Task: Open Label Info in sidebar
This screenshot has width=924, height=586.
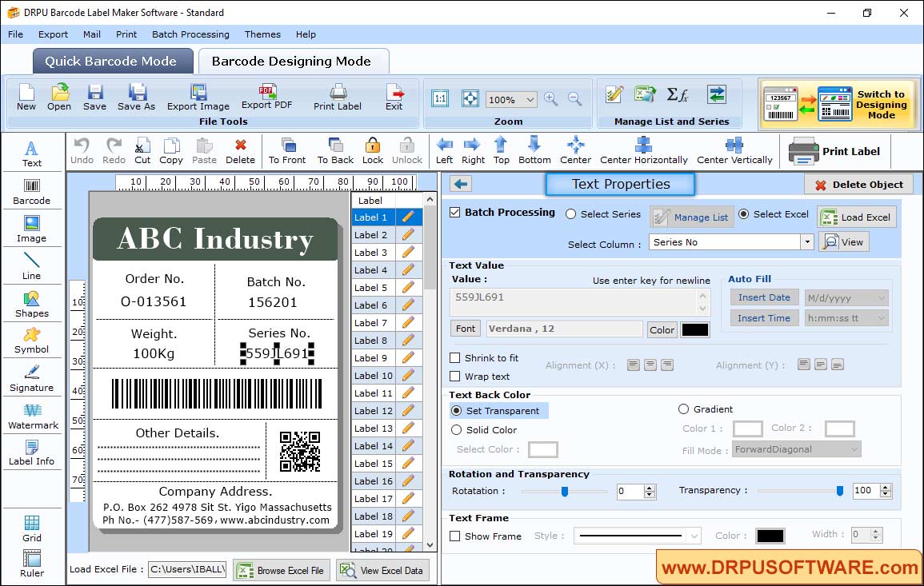Action: [32, 453]
